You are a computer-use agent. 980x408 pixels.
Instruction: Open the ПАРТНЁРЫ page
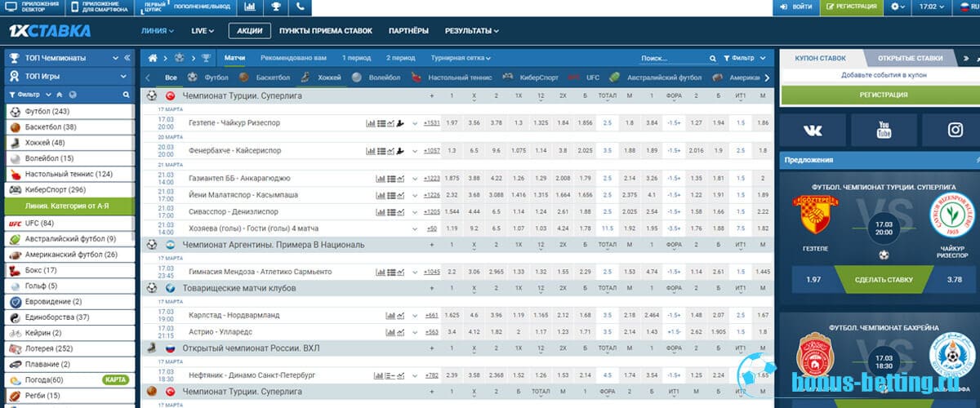[x=408, y=31]
